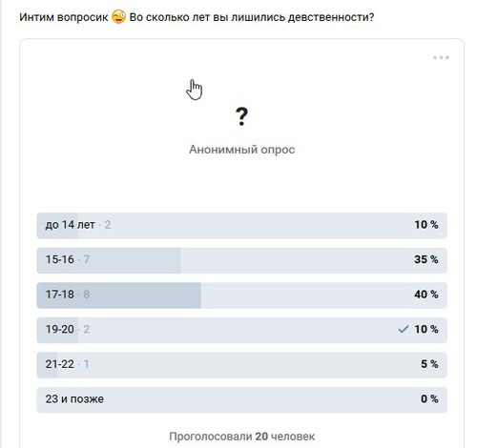Viewport: 477px width, 448px height.
Task: Click the 35 % result of 15-16
Action: click(x=426, y=259)
